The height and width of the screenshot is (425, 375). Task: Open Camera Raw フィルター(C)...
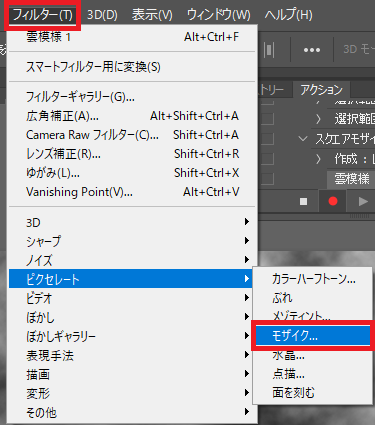132,135
